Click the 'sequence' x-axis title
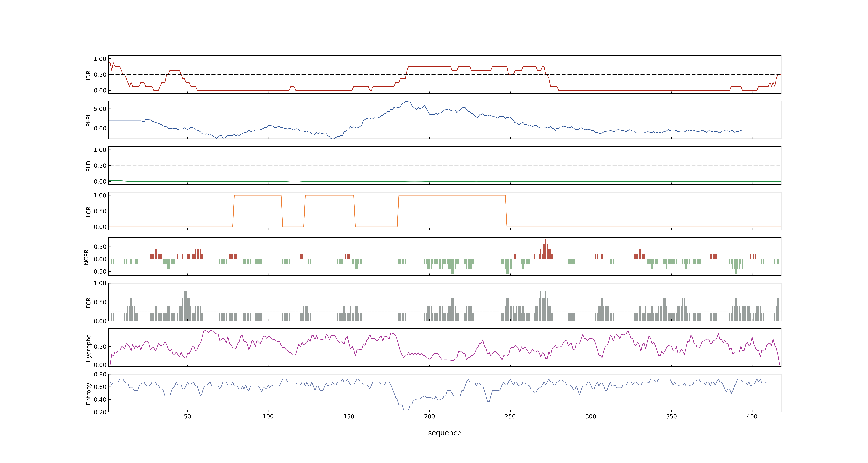This screenshot has width=868, height=463. click(444, 433)
